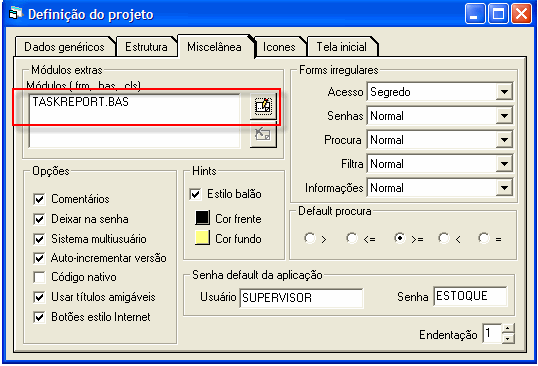Image resolution: width=538 pixels, height=366 pixels.
Task: Toggle Usar títulos amigáveis checkbox
Action: coord(39,297)
